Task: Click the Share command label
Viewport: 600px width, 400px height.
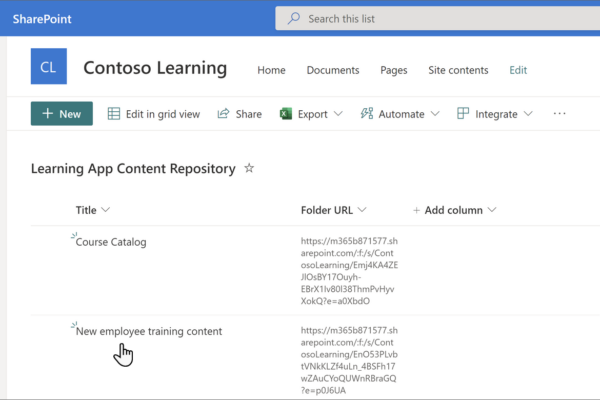Action: pos(249,114)
